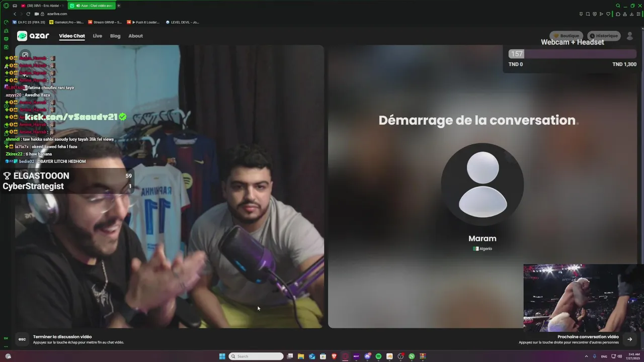Click chat message 'OBAYER LITCHI HEDHOM'
644x362 pixels.
[x=46, y=161]
